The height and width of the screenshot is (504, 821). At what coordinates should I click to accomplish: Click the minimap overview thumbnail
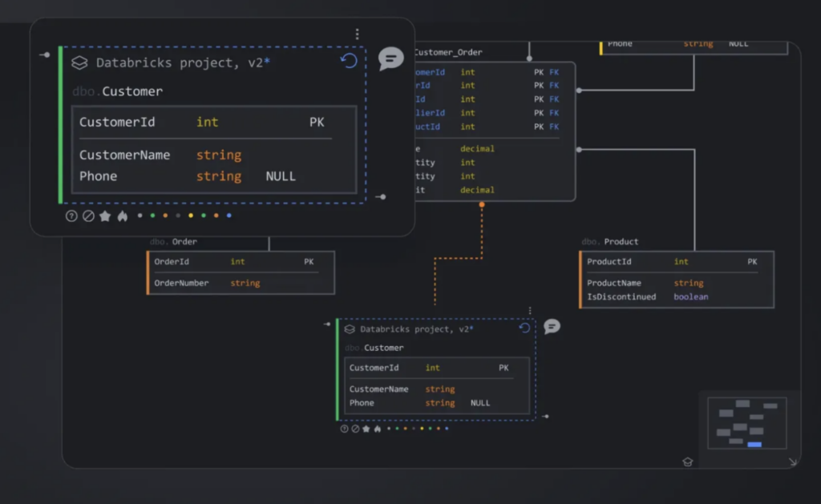click(x=746, y=422)
